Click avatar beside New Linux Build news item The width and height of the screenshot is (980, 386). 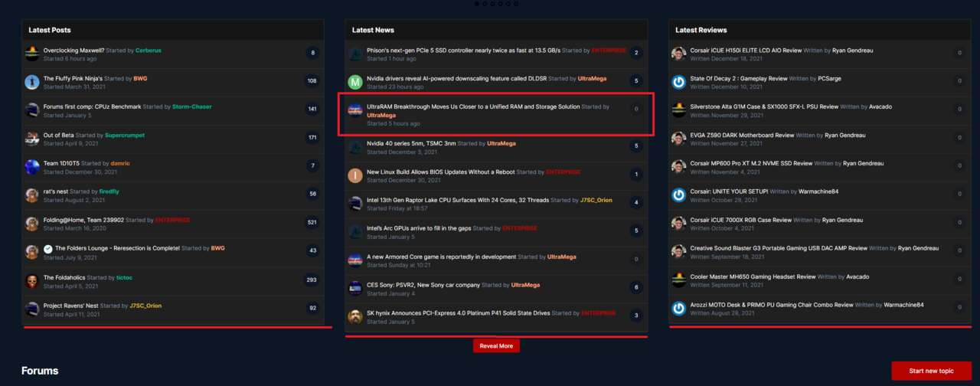pyautogui.click(x=355, y=175)
